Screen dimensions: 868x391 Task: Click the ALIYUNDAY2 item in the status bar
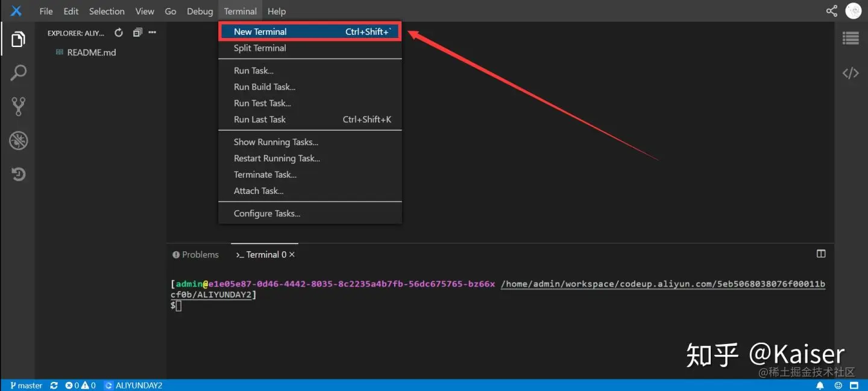[133, 386]
